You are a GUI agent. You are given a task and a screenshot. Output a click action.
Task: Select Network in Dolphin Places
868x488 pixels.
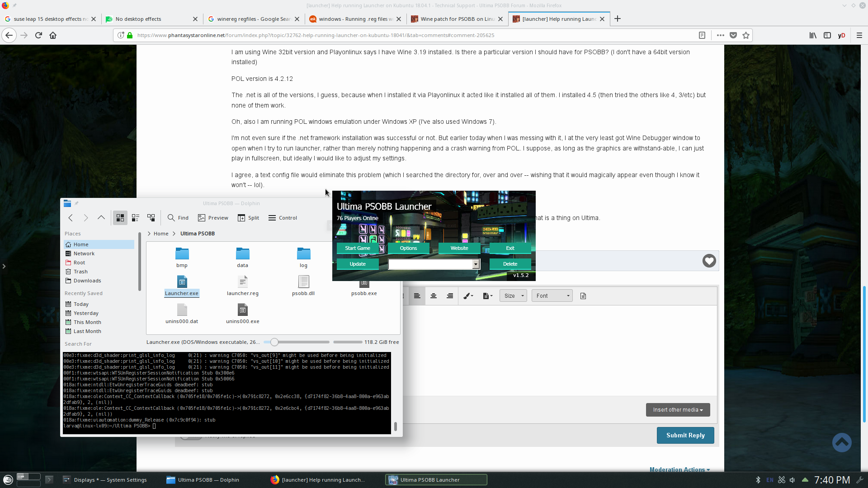point(99,253)
